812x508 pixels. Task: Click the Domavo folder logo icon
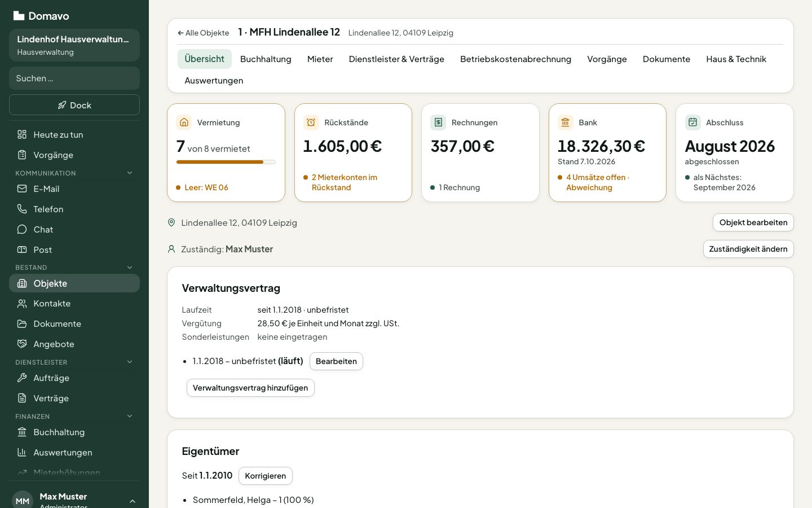[19, 16]
